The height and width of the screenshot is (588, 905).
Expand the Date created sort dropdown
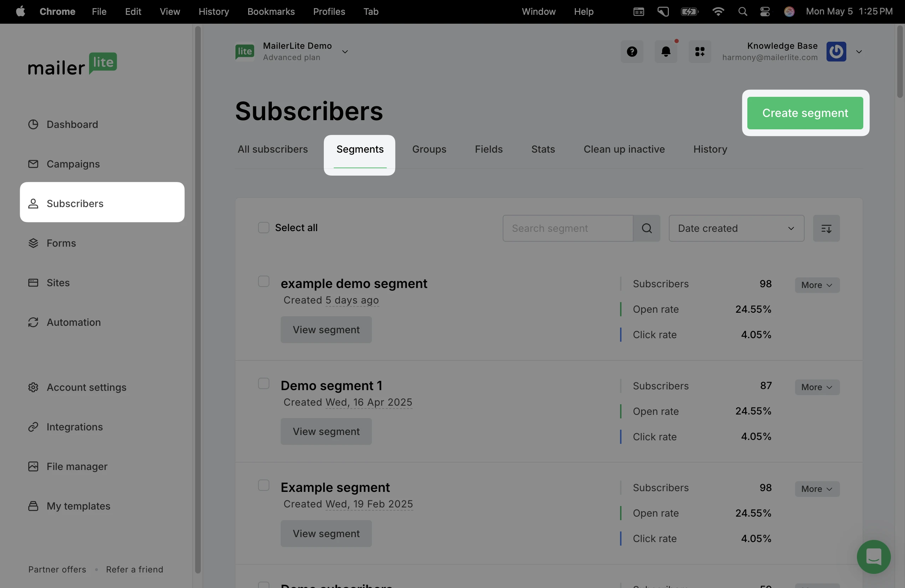pos(736,228)
